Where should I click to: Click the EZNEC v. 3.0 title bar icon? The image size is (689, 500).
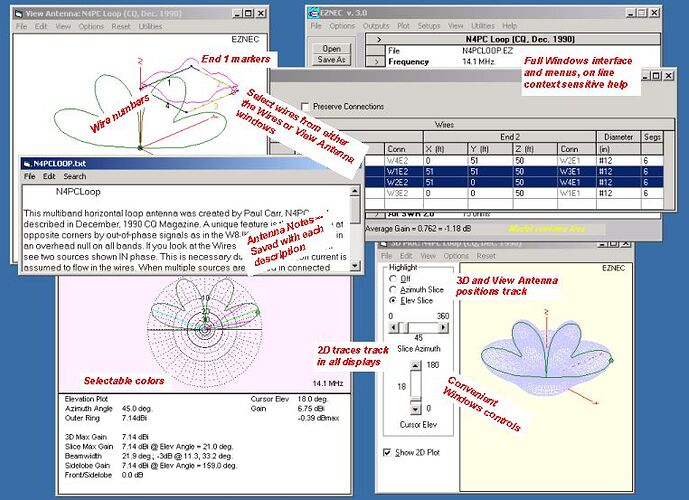pyautogui.click(x=313, y=13)
